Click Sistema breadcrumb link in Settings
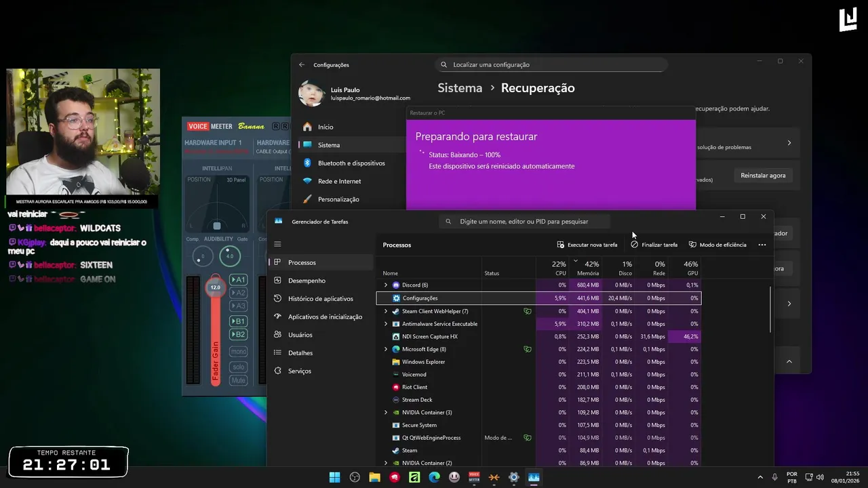The width and height of the screenshot is (868, 488). [460, 88]
